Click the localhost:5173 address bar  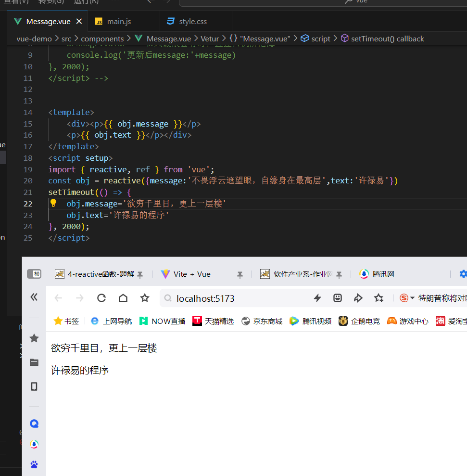click(x=205, y=298)
